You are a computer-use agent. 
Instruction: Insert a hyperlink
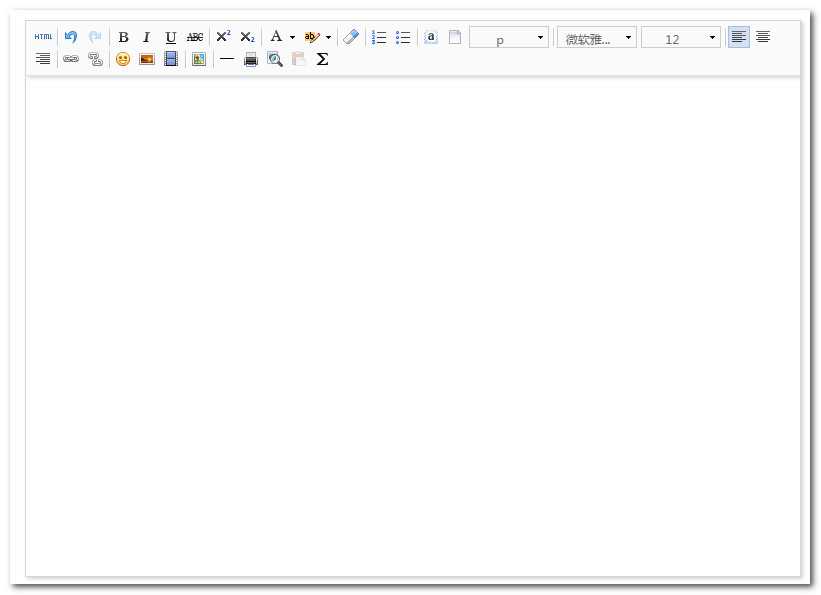pos(71,59)
